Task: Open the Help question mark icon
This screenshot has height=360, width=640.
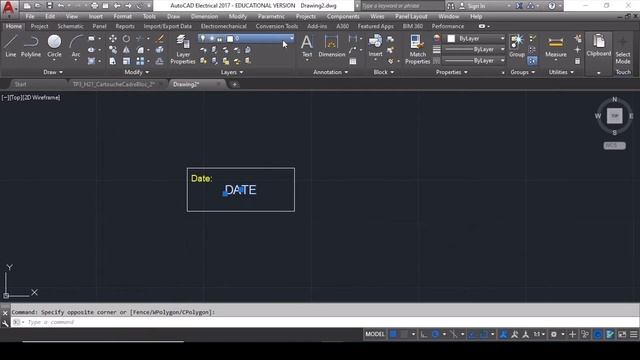Action: pyautogui.click(x=552, y=6)
